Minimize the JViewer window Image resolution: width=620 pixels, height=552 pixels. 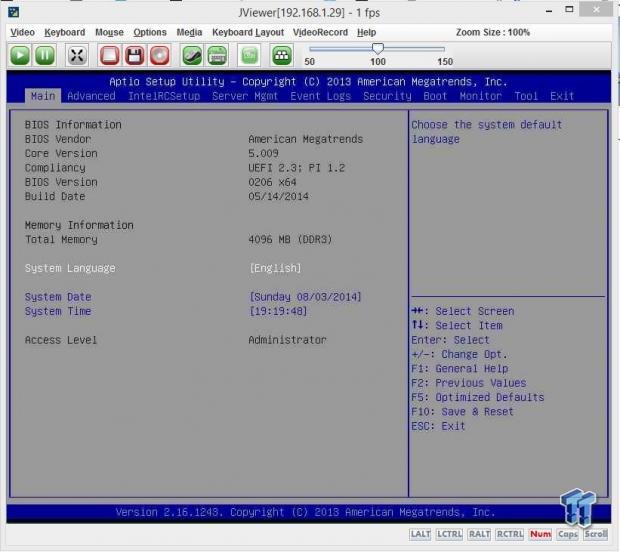tap(549, 11)
